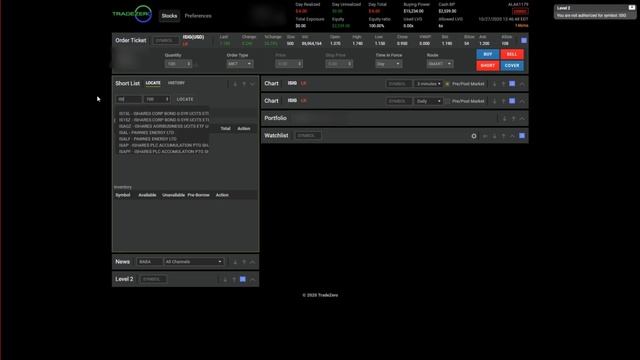Screen dimensions: 640x360
Task: Click the Quantity input in Order Ticket
Action: click(x=178, y=64)
